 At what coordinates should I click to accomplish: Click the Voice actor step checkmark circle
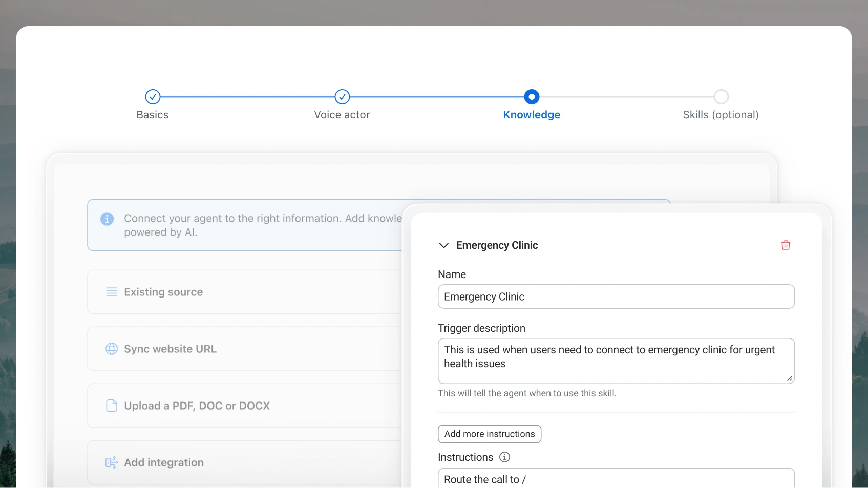[x=342, y=97]
